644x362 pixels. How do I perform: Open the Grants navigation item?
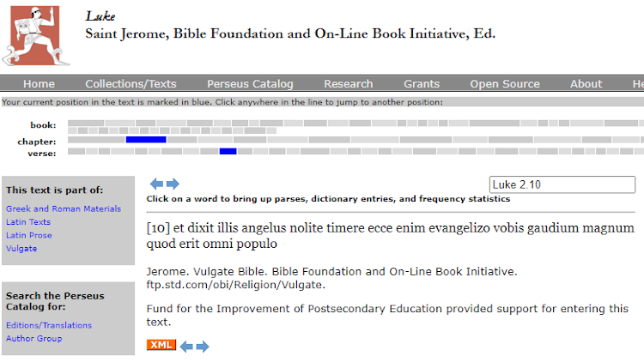pos(422,84)
